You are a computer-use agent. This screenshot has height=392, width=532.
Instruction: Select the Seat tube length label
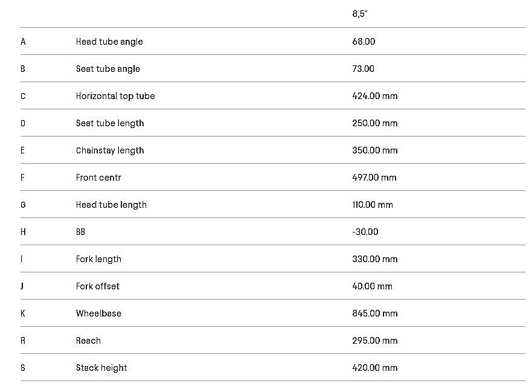[x=110, y=123]
